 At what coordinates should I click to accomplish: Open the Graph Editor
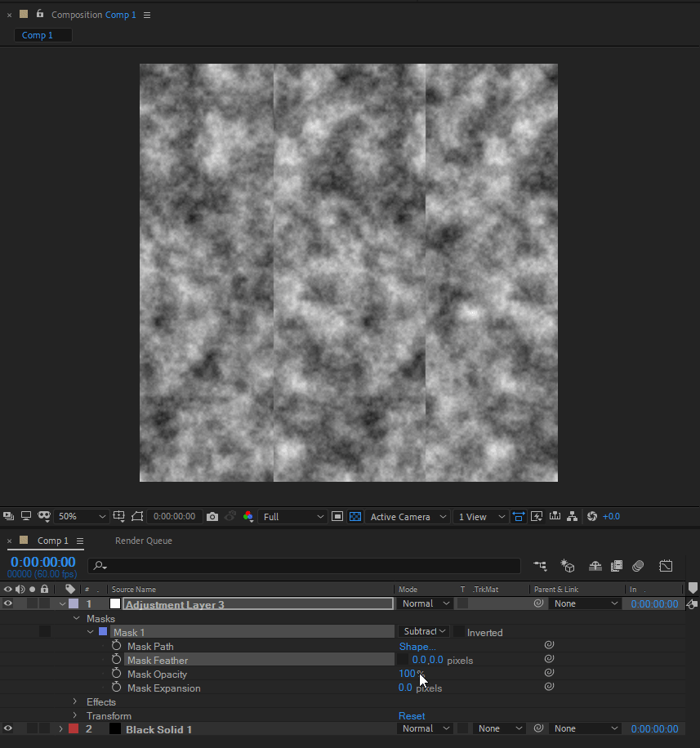tap(666, 565)
